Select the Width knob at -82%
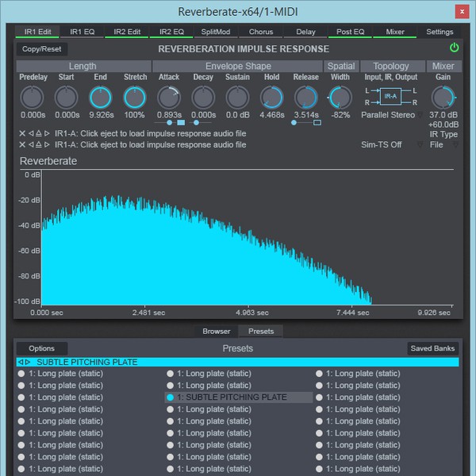 click(340, 98)
